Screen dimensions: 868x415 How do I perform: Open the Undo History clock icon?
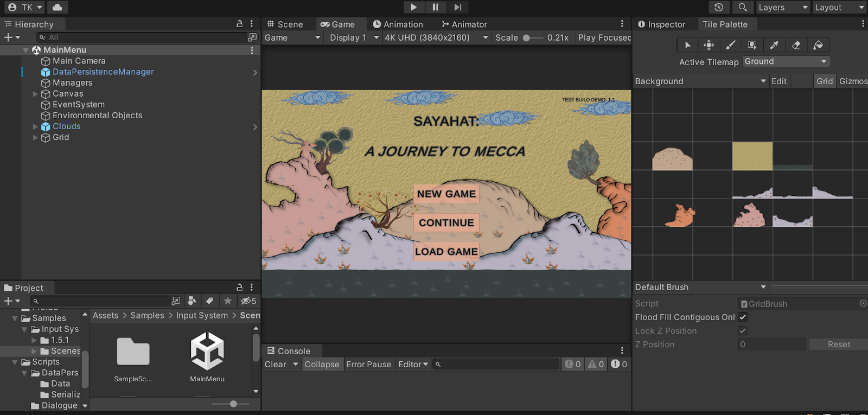coord(719,7)
